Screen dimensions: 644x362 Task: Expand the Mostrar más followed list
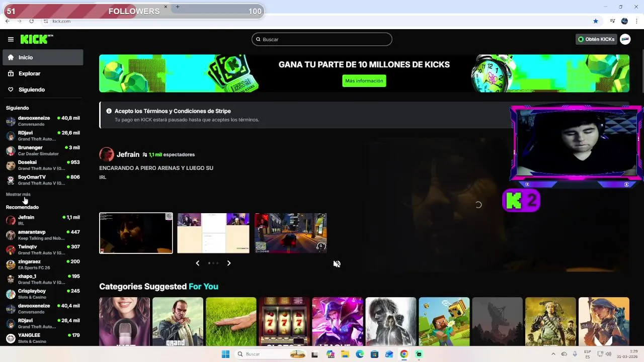[x=18, y=194]
